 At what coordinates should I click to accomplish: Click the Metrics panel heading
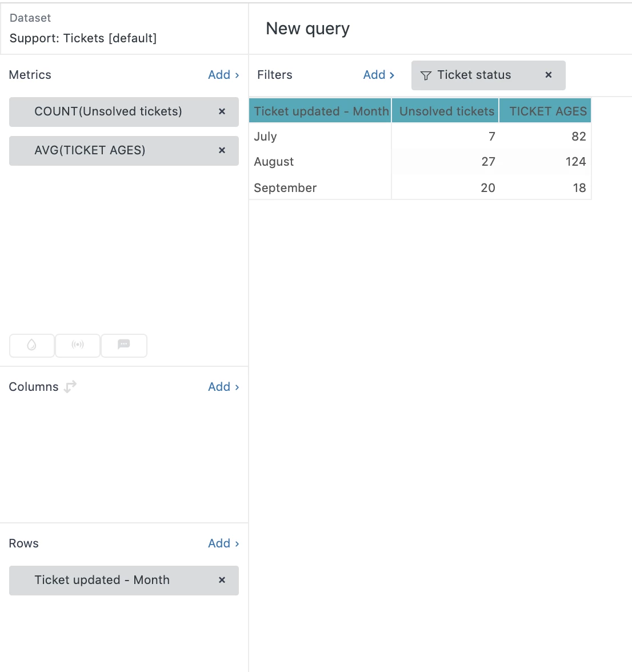(x=30, y=75)
